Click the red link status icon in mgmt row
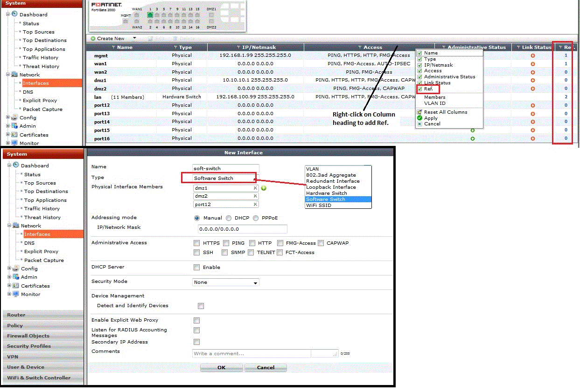580x392 pixels. coord(532,55)
